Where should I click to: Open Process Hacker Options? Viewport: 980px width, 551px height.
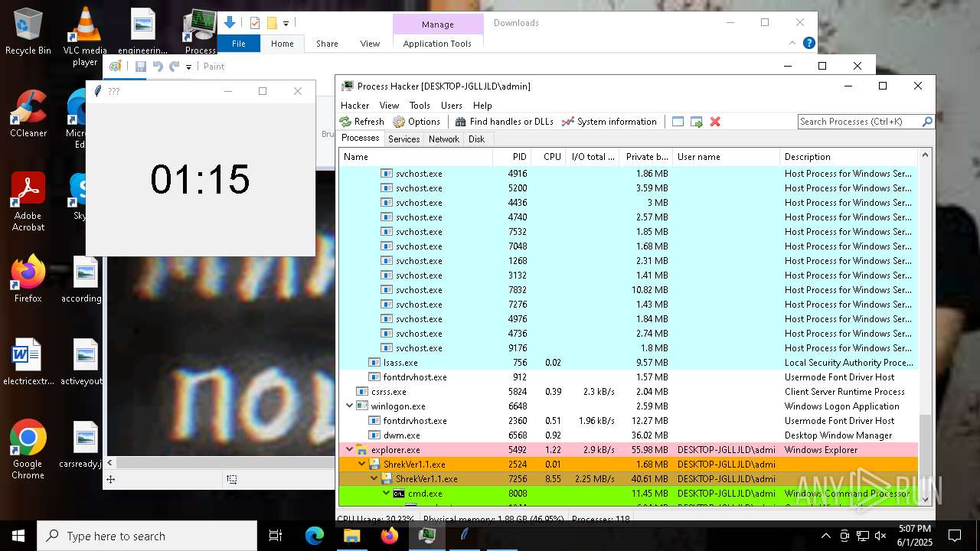(416, 122)
